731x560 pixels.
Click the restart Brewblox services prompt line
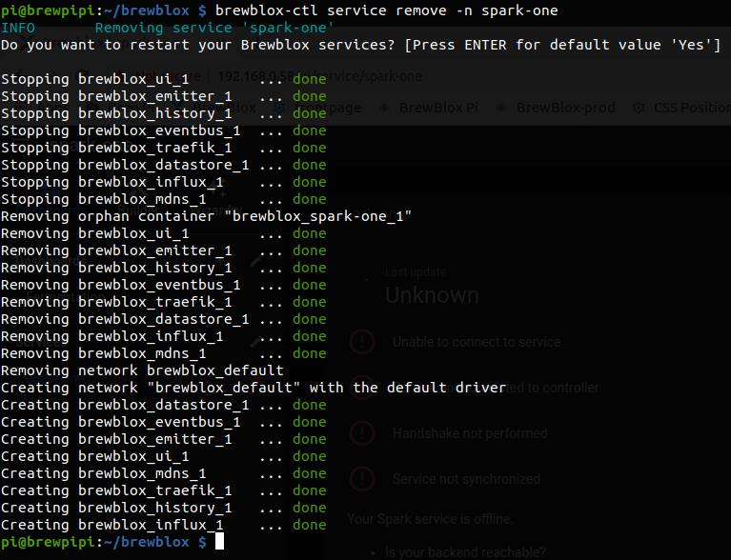[x=361, y=45]
